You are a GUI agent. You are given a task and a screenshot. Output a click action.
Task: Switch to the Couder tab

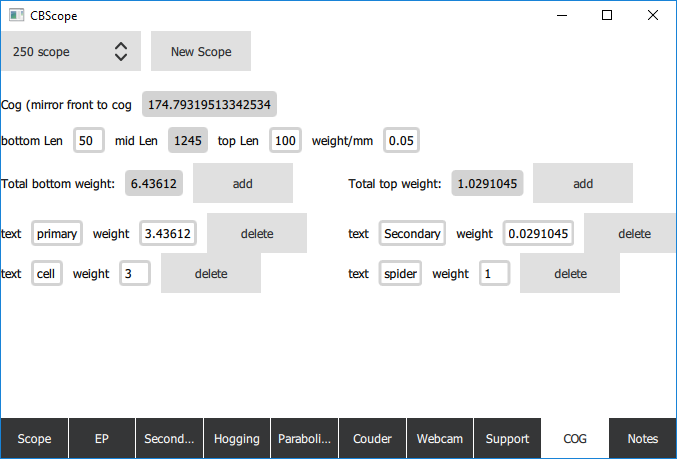point(372,438)
